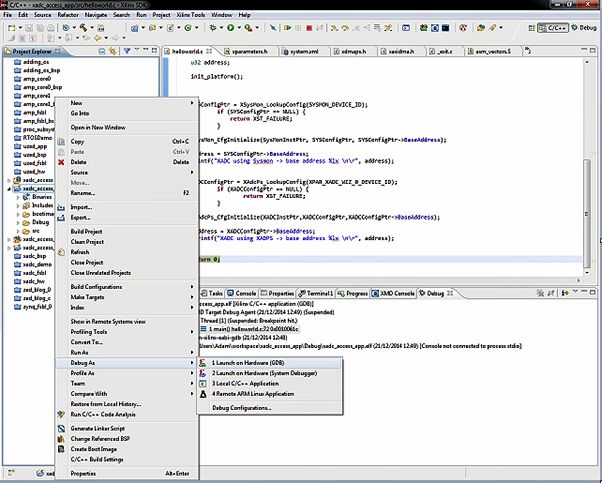Open the Project Explorer view menu arrow
Screen dimensions: 602x483
(137, 50)
